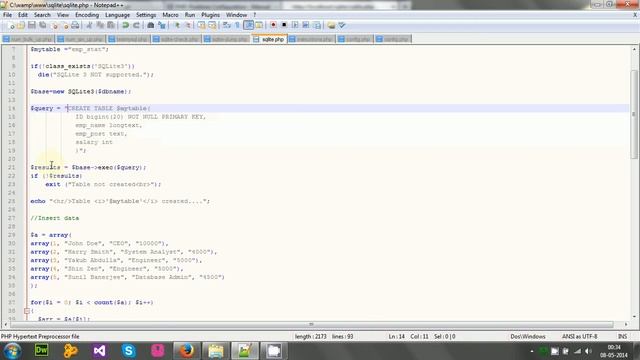Viewport: 640px width, 360px height.
Task: Collapse the code fold at line 38
Action: pos(27,311)
